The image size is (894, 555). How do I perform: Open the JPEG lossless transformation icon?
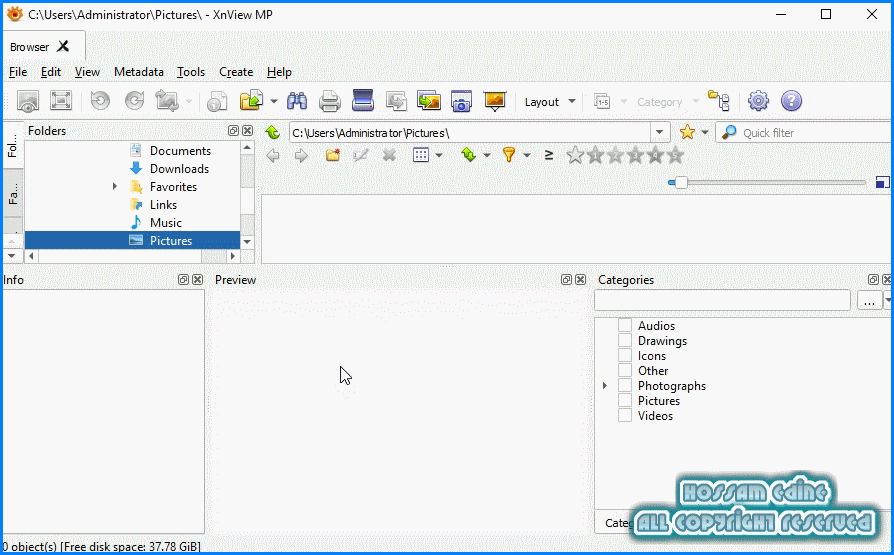(167, 102)
